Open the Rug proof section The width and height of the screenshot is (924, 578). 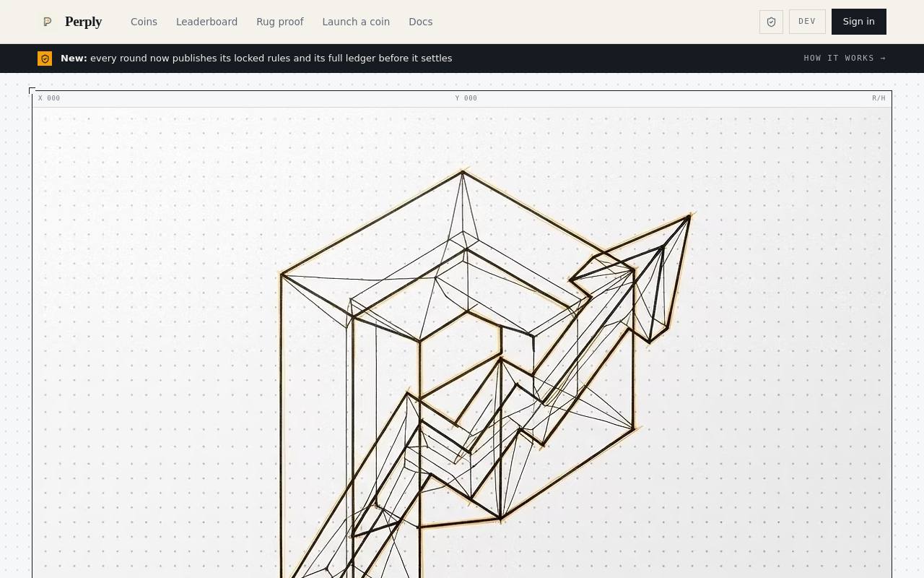280,22
